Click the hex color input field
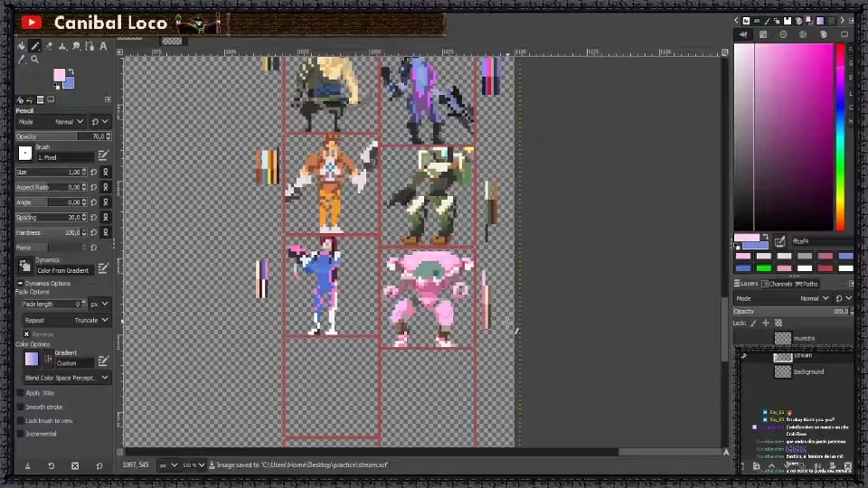868x488 pixels. pyautogui.click(x=822, y=241)
